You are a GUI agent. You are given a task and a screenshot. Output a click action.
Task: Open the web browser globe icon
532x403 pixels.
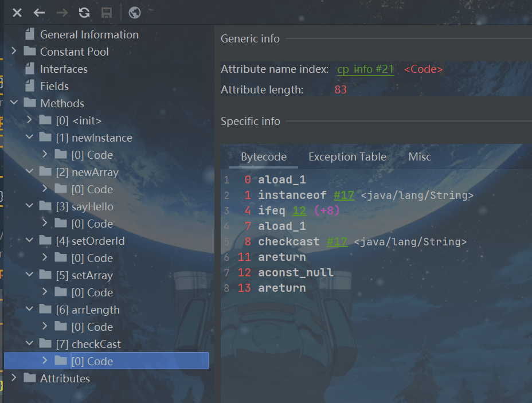click(135, 13)
